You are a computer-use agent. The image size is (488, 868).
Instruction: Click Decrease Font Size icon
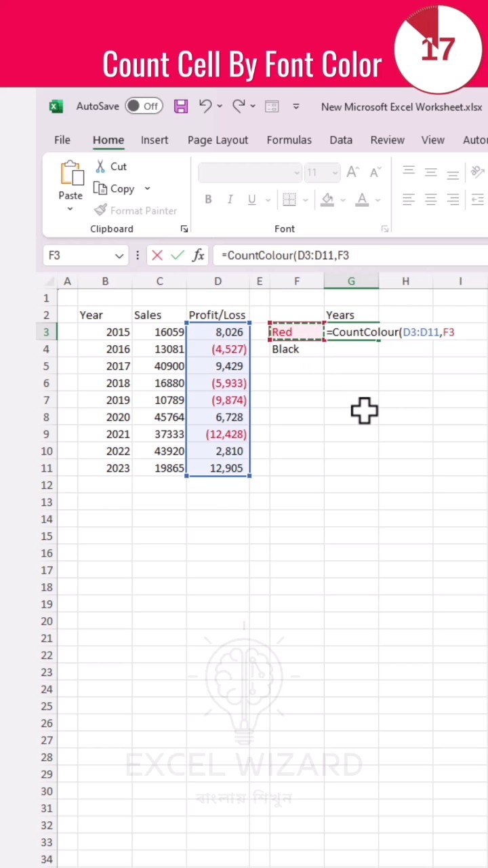point(375,173)
